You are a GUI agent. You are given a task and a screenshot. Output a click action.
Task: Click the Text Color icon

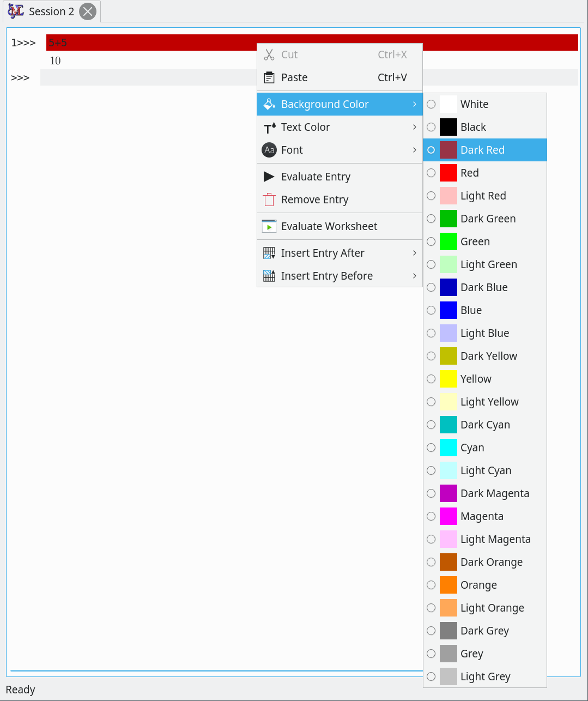pyautogui.click(x=269, y=127)
